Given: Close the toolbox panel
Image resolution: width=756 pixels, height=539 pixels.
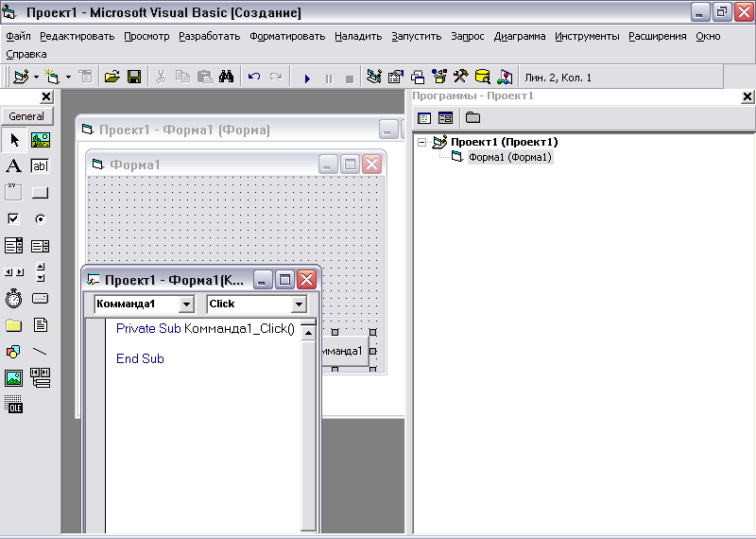Looking at the screenshot, I should [x=46, y=97].
